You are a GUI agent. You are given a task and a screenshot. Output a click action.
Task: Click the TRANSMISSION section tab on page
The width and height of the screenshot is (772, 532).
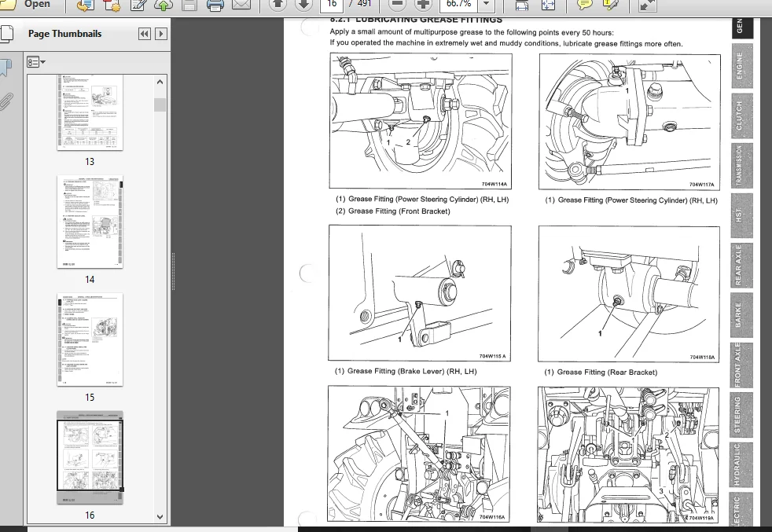[742, 165]
